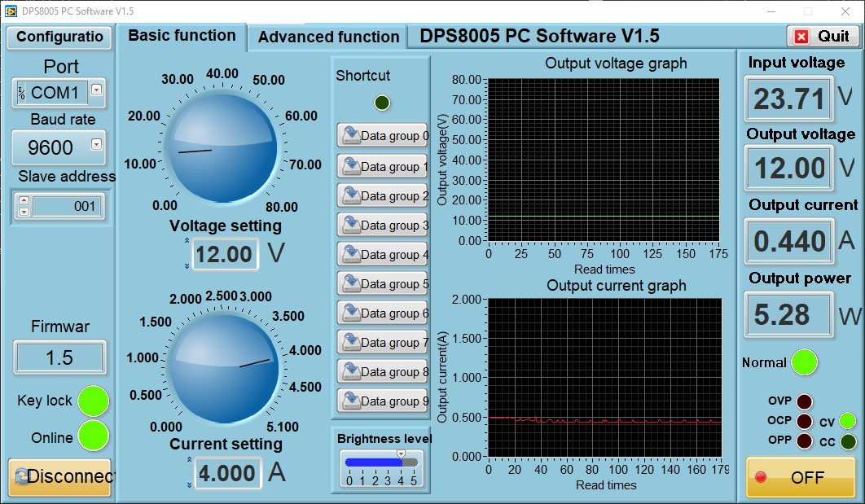Viewport: 865px width, 504px height.
Task: Increase current setting with up arrow
Action: [189, 460]
